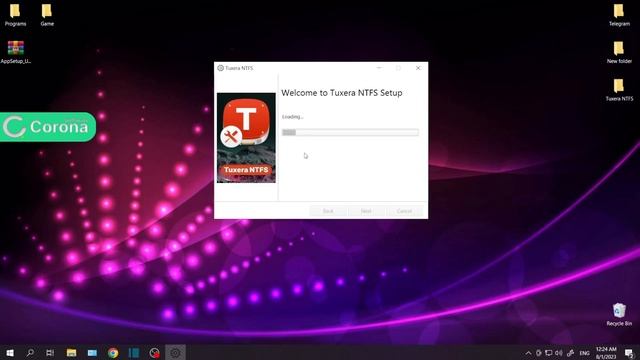Image resolution: width=640 pixels, height=360 pixels.
Task: Open the network tray icon
Action: (549, 353)
